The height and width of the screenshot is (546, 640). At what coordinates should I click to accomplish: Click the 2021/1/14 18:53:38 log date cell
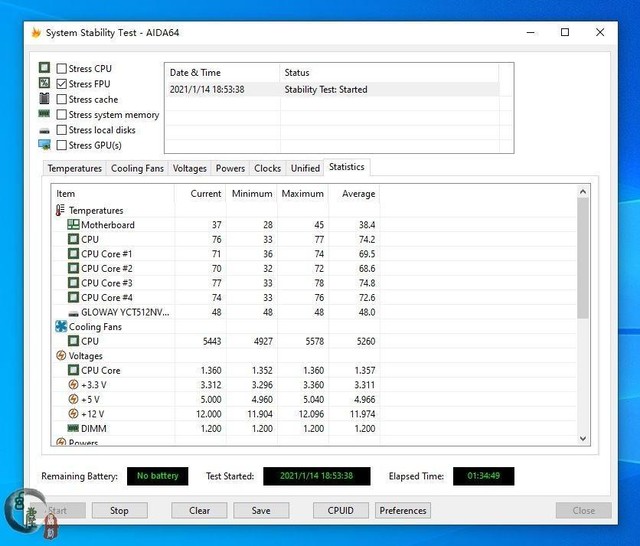pyautogui.click(x=207, y=89)
